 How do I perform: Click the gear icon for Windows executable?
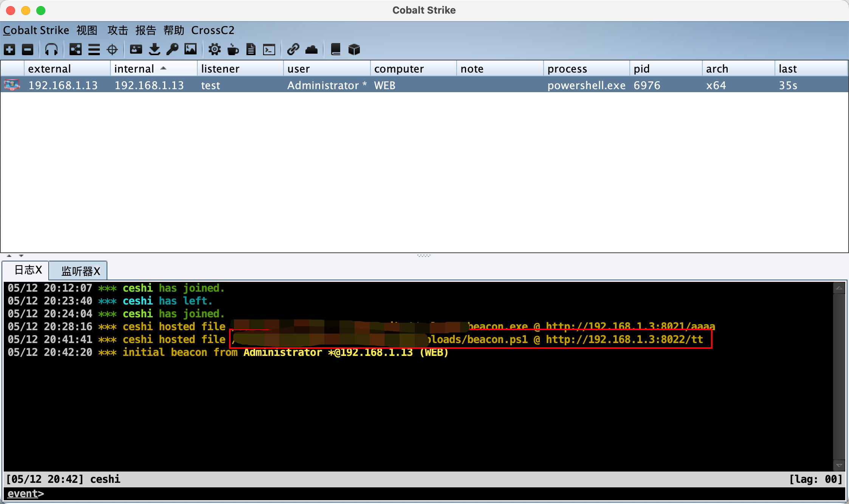215,49
